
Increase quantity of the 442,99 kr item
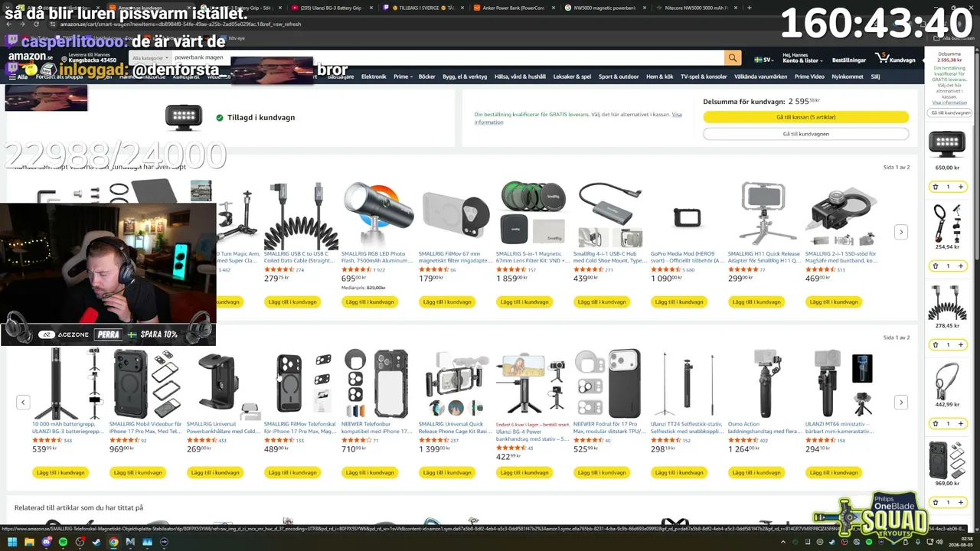[961, 423]
